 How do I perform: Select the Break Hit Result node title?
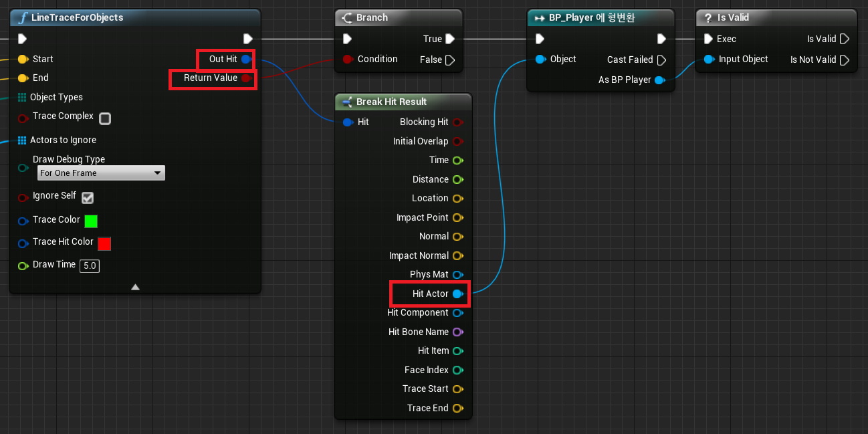[x=391, y=102]
